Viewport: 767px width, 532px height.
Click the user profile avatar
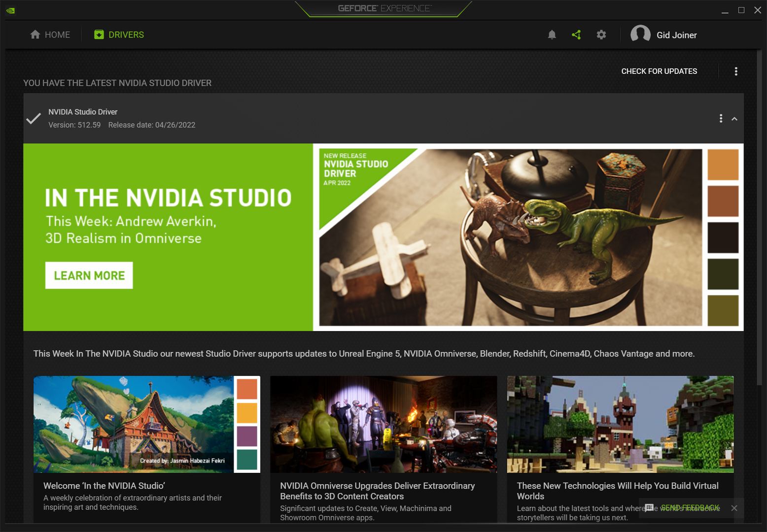(x=640, y=34)
